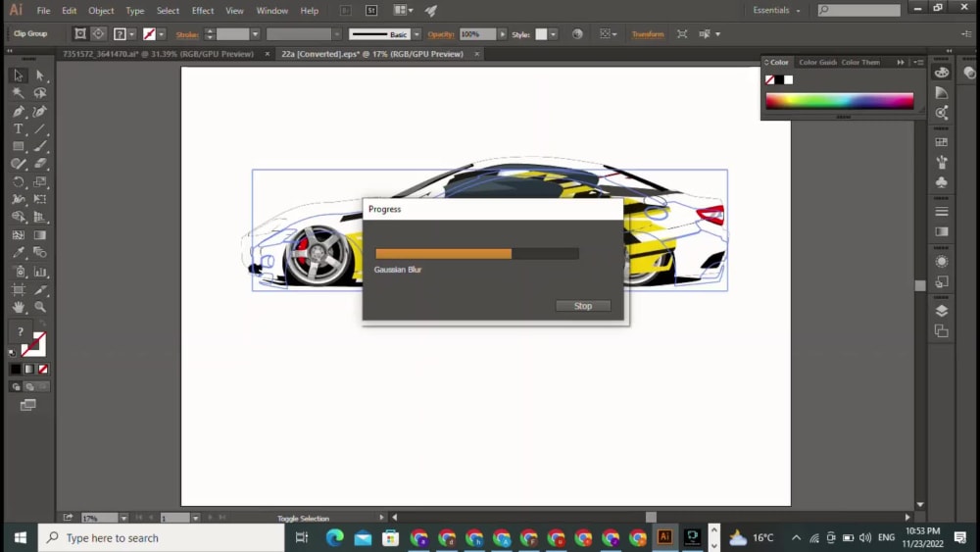Open the Symbols panel club icon
Screen dimensions: 980x552
click(x=941, y=182)
